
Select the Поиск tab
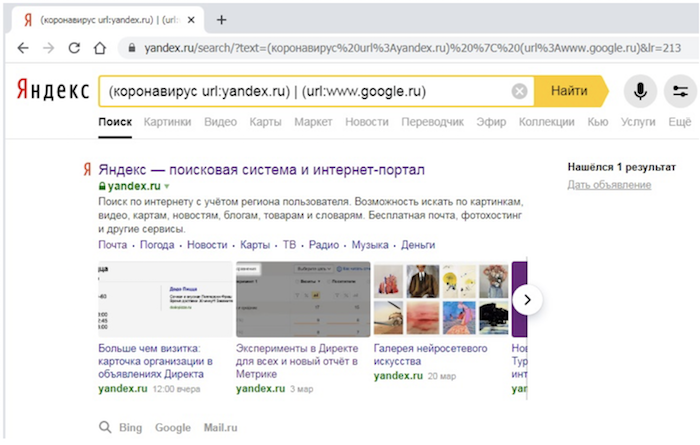pyautogui.click(x=115, y=122)
